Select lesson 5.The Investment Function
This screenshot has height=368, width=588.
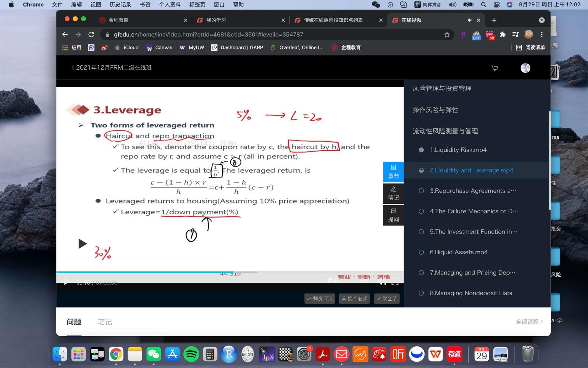click(474, 232)
